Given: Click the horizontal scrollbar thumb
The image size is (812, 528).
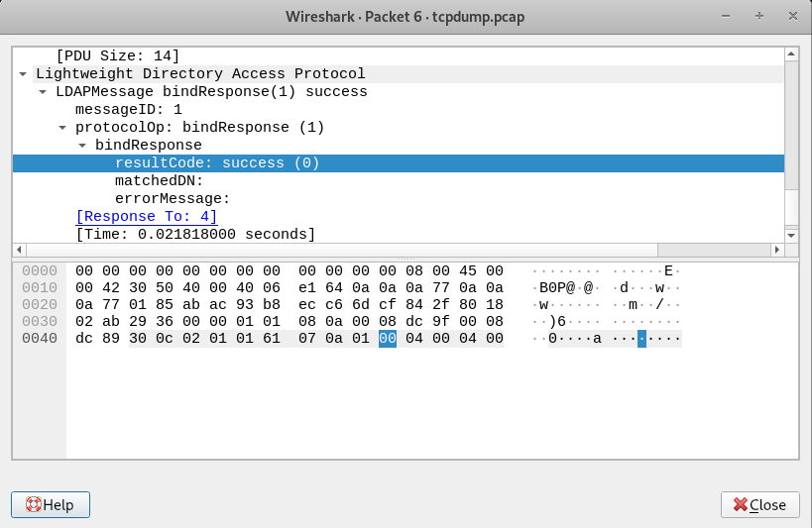Looking at the screenshot, I should [x=342, y=250].
